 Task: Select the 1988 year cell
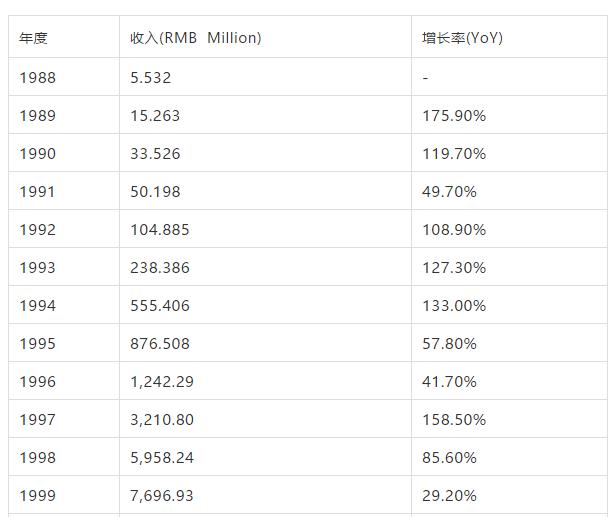click(x=64, y=77)
